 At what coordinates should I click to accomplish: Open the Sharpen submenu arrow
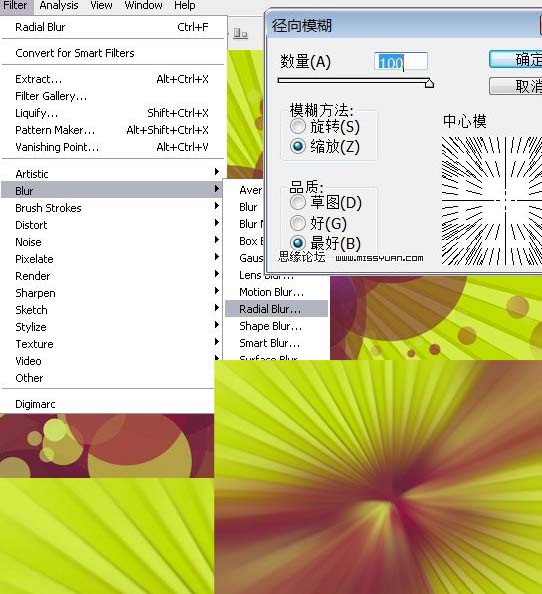(217, 291)
